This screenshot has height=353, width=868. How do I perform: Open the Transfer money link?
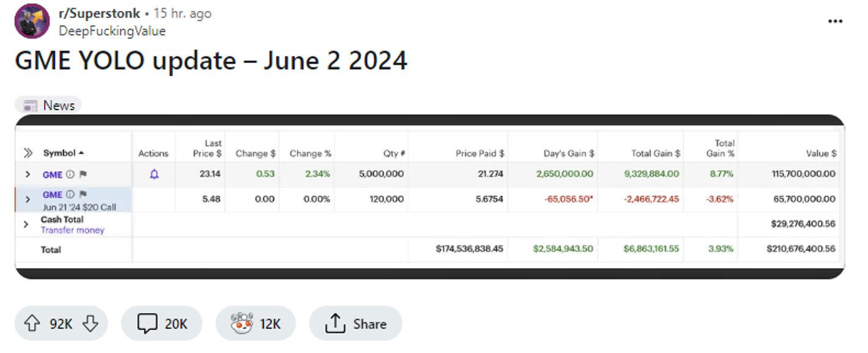point(72,230)
